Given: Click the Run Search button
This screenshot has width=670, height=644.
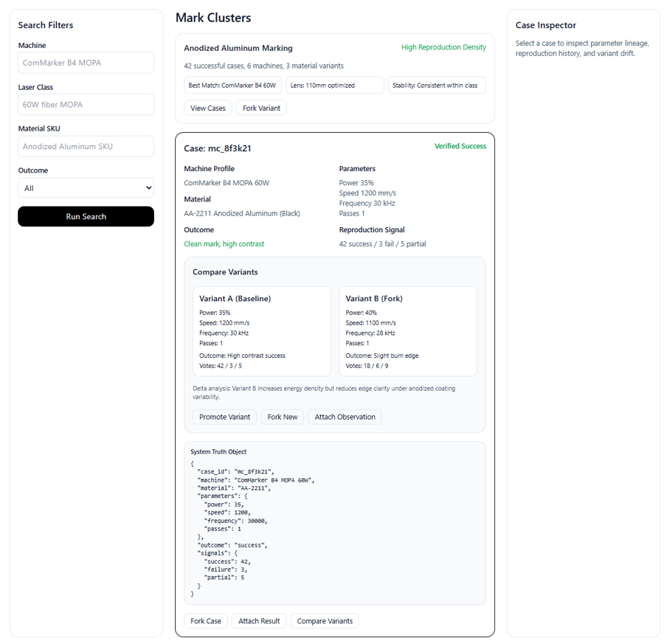Looking at the screenshot, I should (86, 216).
